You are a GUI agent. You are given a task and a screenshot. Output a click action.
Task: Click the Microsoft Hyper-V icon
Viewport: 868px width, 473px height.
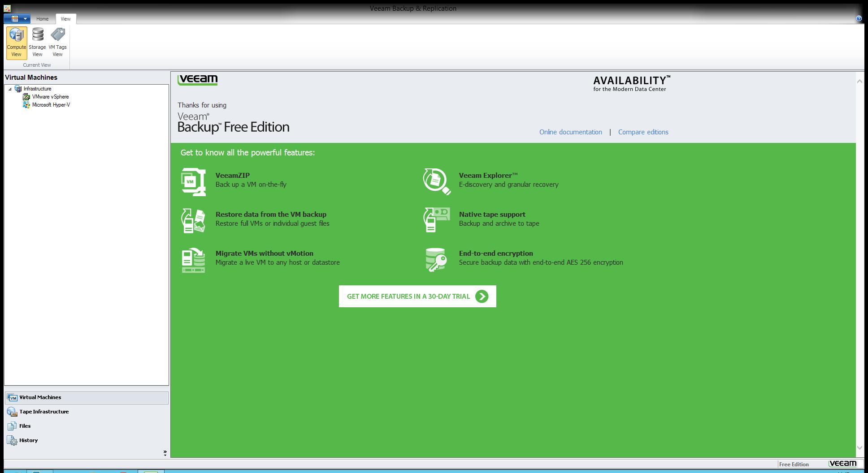[x=26, y=105]
